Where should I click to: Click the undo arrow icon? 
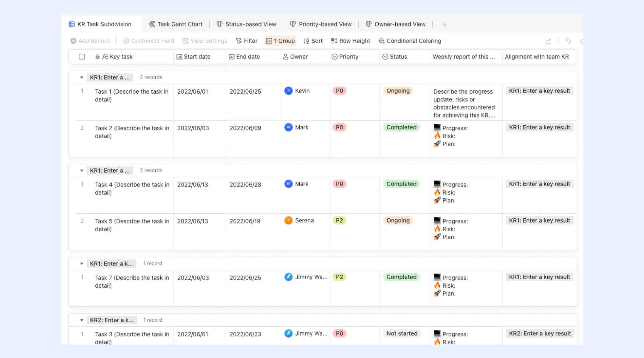tap(568, 41)
